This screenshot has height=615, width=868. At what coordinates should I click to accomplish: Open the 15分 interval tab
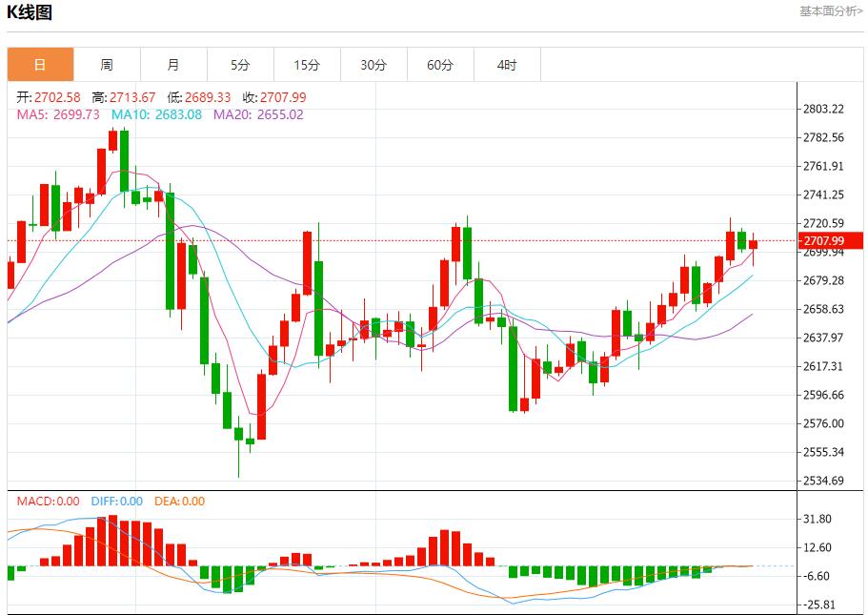307,65
